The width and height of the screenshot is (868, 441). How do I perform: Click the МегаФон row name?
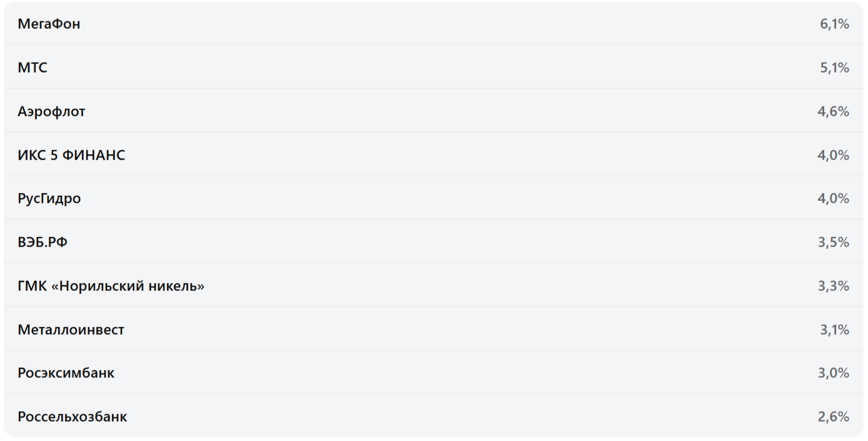tap(49, 24)
